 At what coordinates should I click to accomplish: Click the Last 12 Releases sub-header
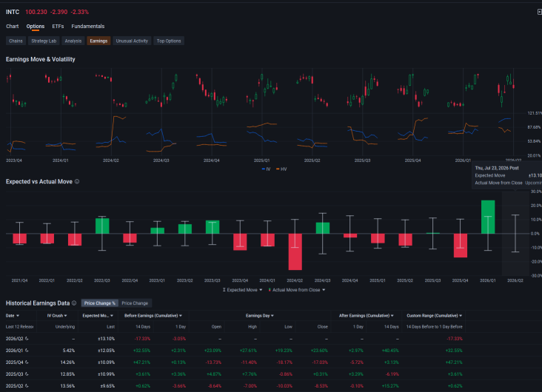pyautogui.click(x=19, y=327)
